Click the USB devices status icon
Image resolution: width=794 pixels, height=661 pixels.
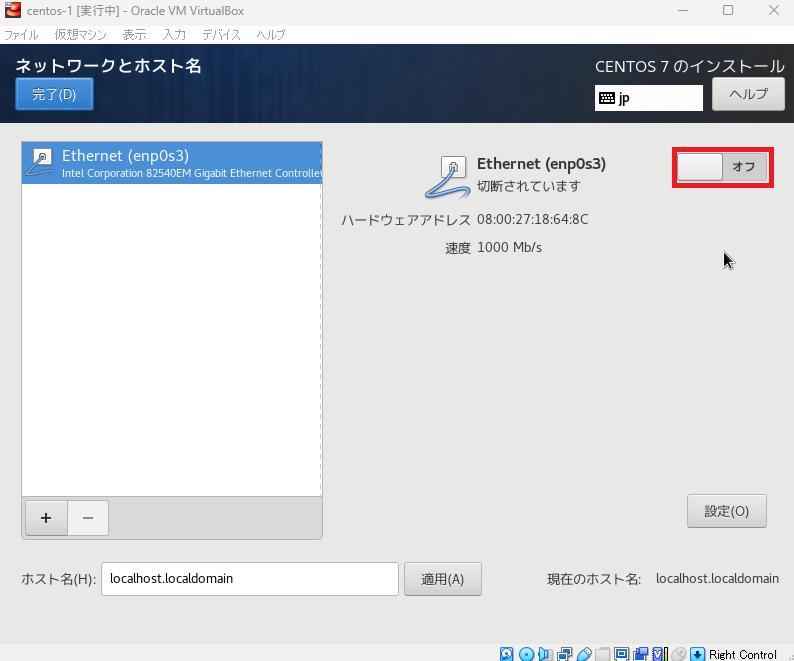pos(584,654)
